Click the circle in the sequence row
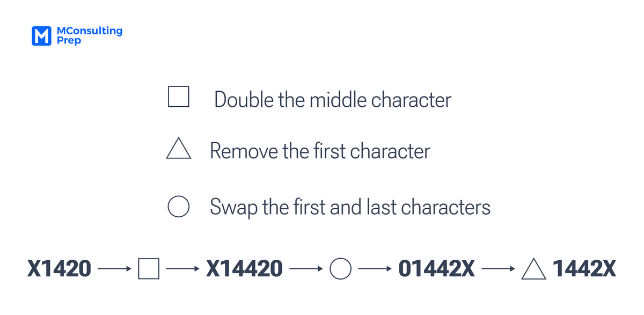 [x=340, y=269]
